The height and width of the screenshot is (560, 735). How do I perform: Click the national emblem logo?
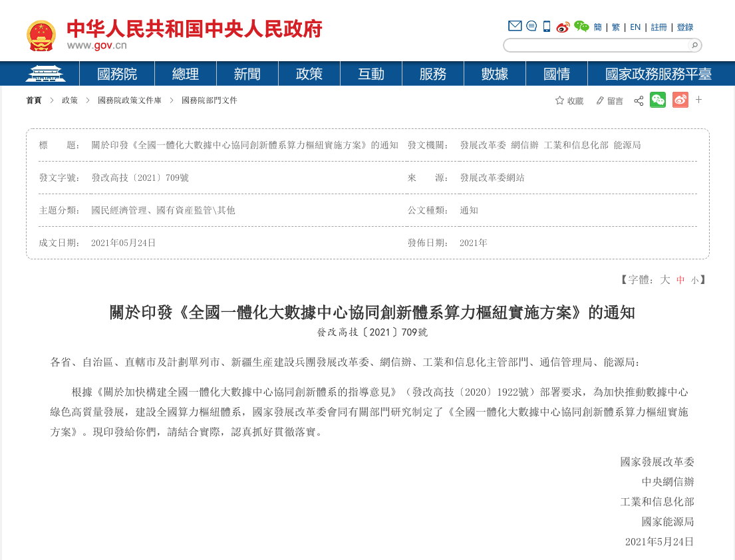tap(41, 36)
